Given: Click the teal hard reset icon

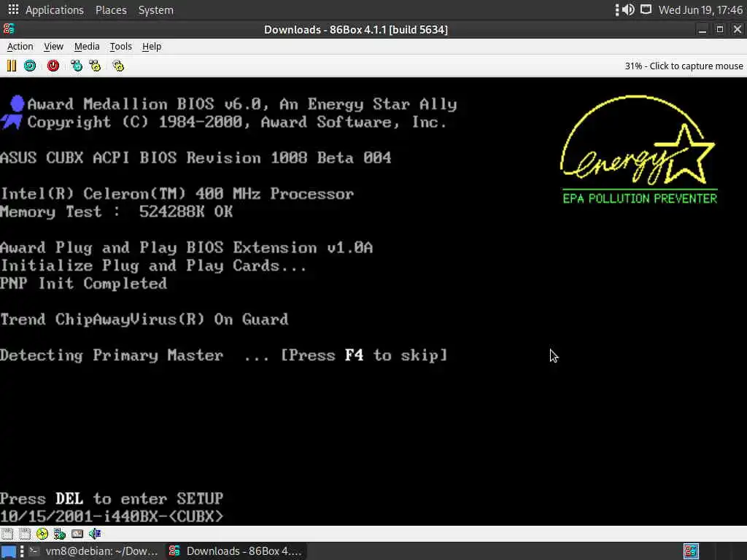Looking at the screenshot, I should pos(30,66).
